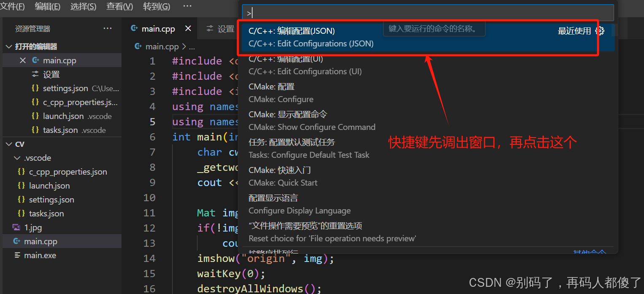Collapse the 打开的编辑器 section
This screenshot has width=644, height=294.
pos(8,46)
